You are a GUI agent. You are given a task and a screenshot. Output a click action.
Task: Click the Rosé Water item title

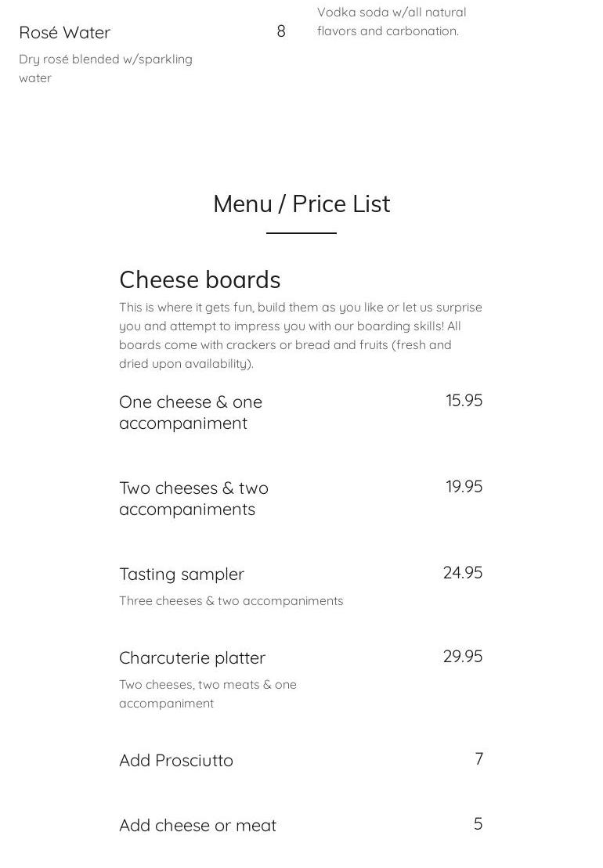pyautogui.click(x=65, y=33)
